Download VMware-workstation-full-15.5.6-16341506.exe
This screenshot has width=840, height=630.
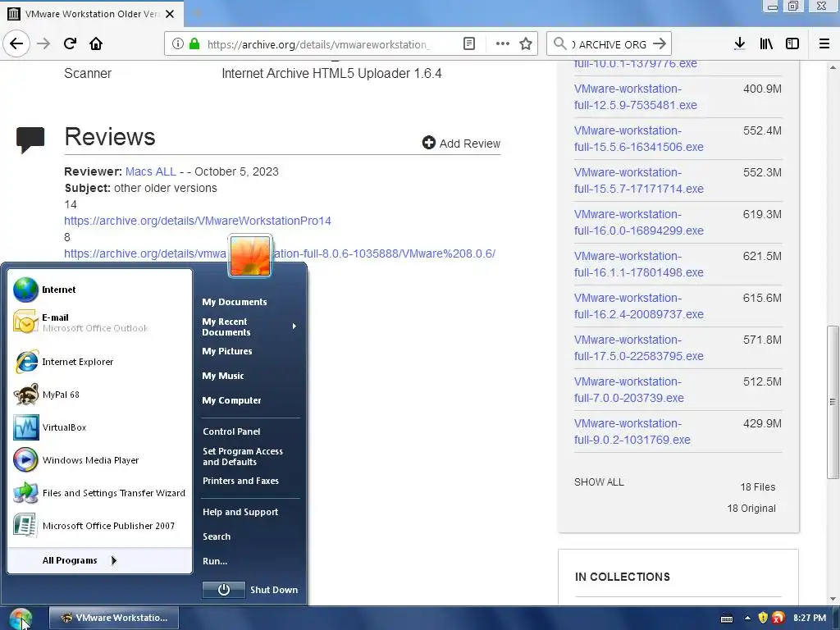click(x=638, y=139)
